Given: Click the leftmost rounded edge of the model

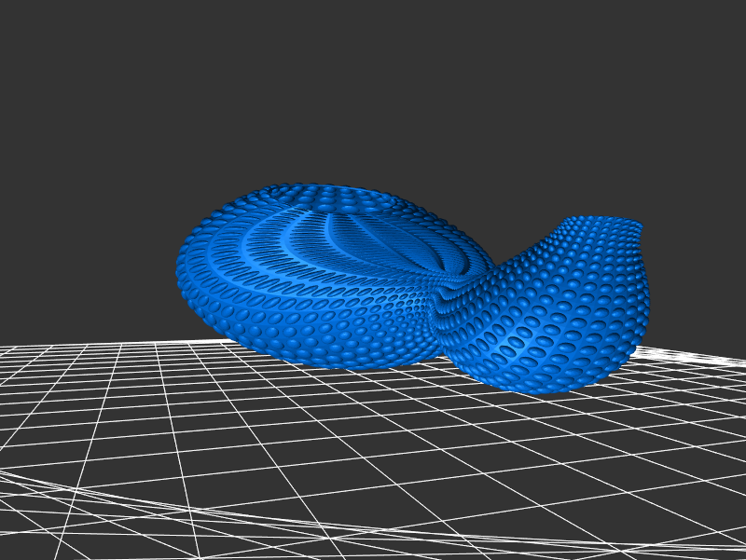Looking at the screenshot, I should tap(181, 270).
